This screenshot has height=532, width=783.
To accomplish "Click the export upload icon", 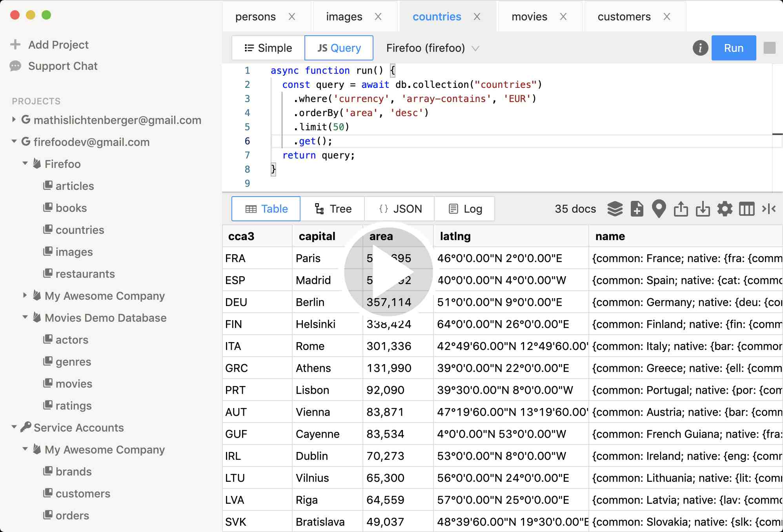I will [681, 209].
